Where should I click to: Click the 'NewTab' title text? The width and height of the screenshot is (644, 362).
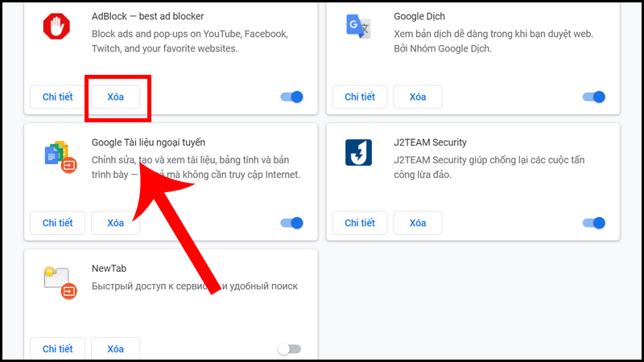pyautogui.click(x=109, y=269)
